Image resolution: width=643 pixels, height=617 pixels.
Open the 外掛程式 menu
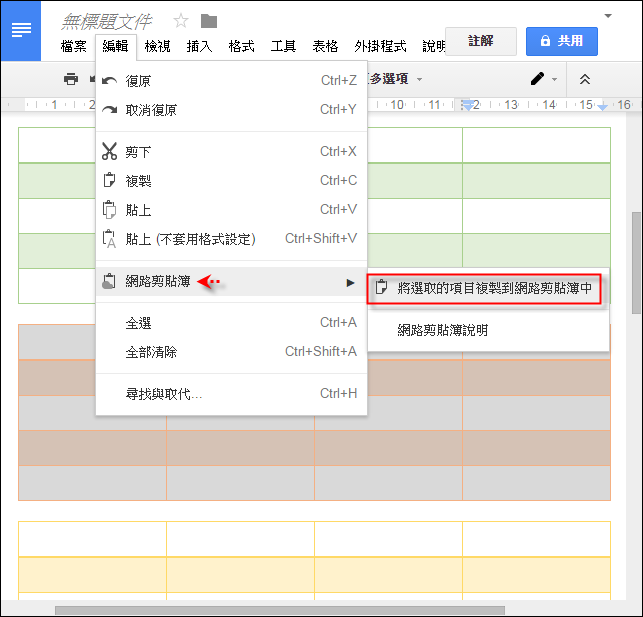pos(381,46)
